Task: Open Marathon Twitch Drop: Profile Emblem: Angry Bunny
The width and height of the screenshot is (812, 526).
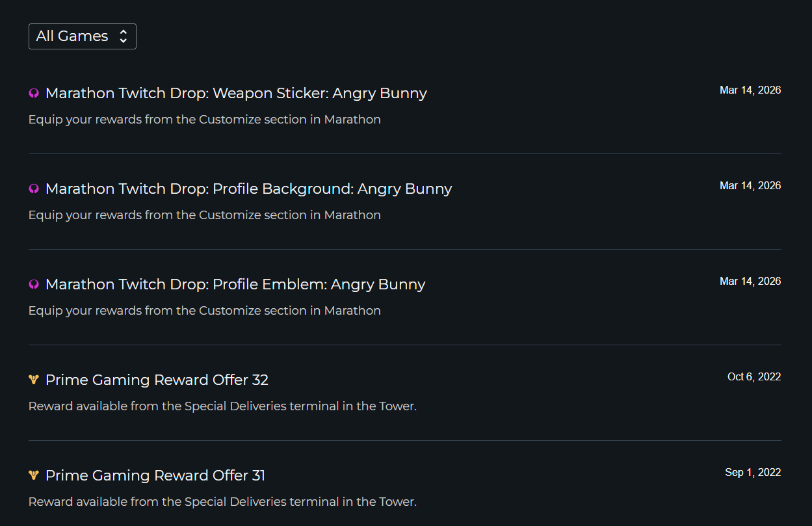Action: pyautogui.click(x=235, y=285)
